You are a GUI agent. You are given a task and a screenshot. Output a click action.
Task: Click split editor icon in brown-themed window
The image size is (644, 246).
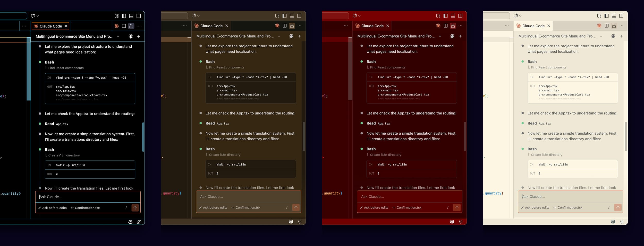tap(284, 26)
